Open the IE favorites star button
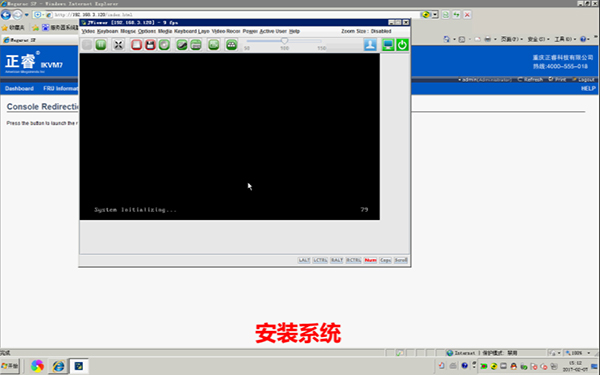600x375 pixels. [x=13, y=28]
